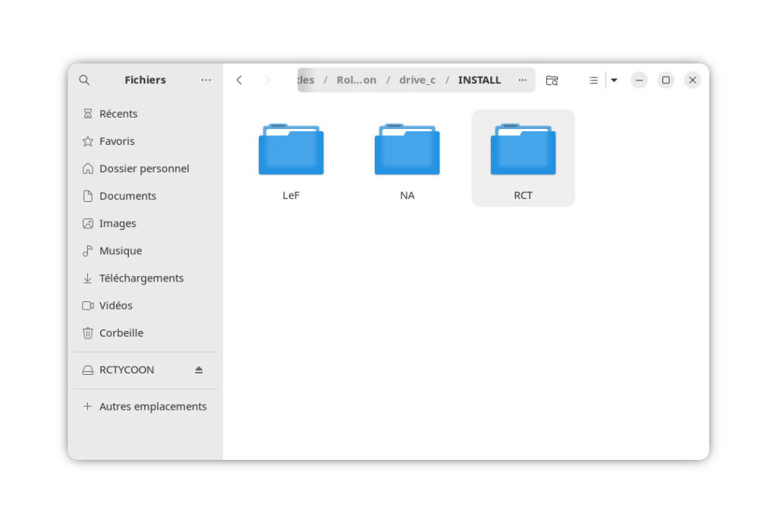Open the sidebar three-dots main menu
This screenshot has height=532, width=777.
click(206, 80)
